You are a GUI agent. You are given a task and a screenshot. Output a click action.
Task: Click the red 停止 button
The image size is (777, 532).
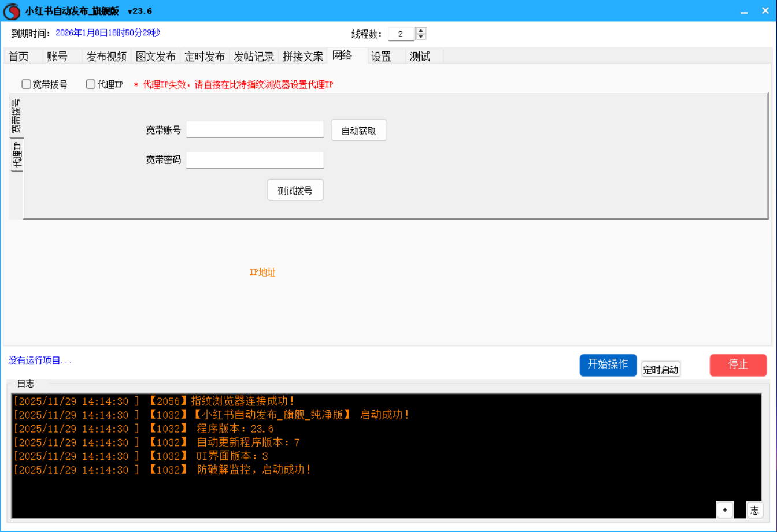click(x=738, y=365)
